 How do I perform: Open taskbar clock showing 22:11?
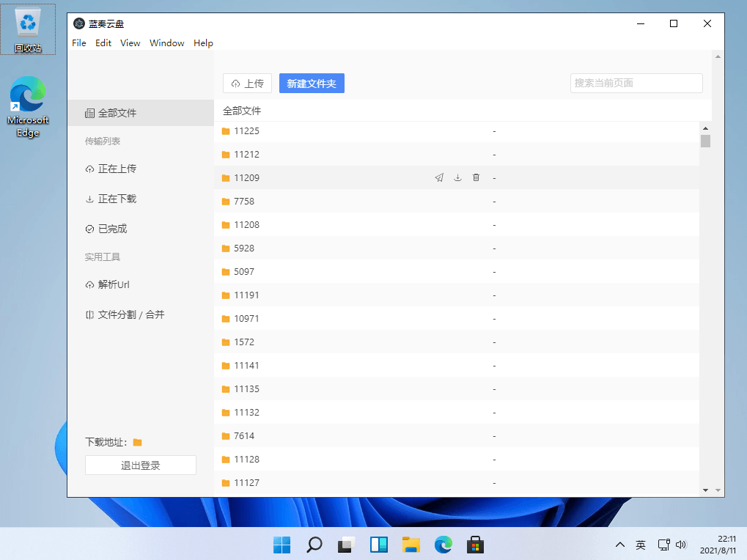pos(718,545)
